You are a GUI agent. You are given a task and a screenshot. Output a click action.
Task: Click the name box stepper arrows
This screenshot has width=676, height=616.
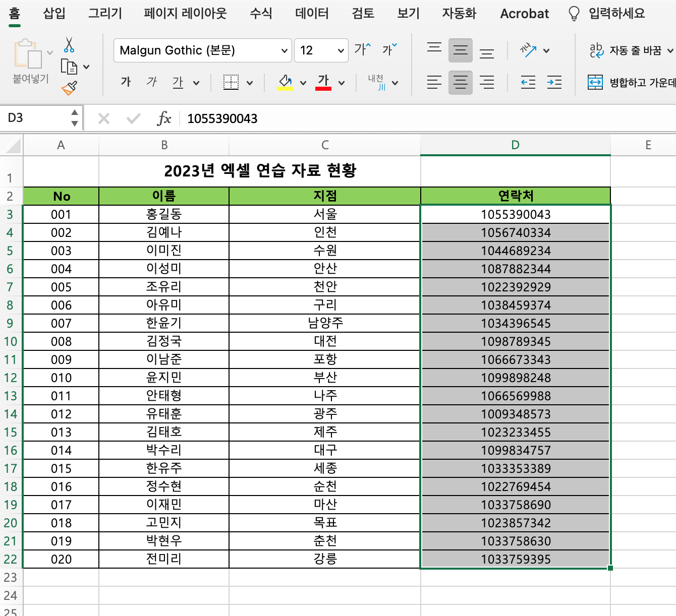75,118
